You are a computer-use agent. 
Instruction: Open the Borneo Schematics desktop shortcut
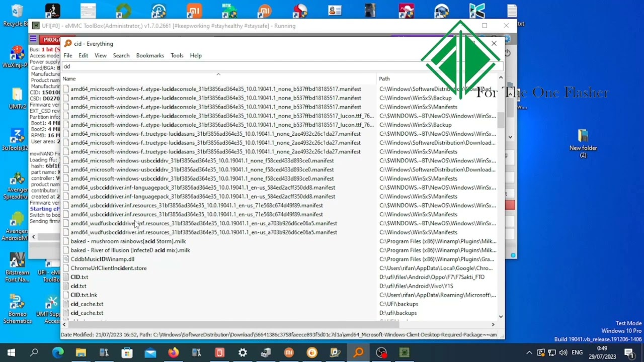pyautogui.click(x=17, y=309)
